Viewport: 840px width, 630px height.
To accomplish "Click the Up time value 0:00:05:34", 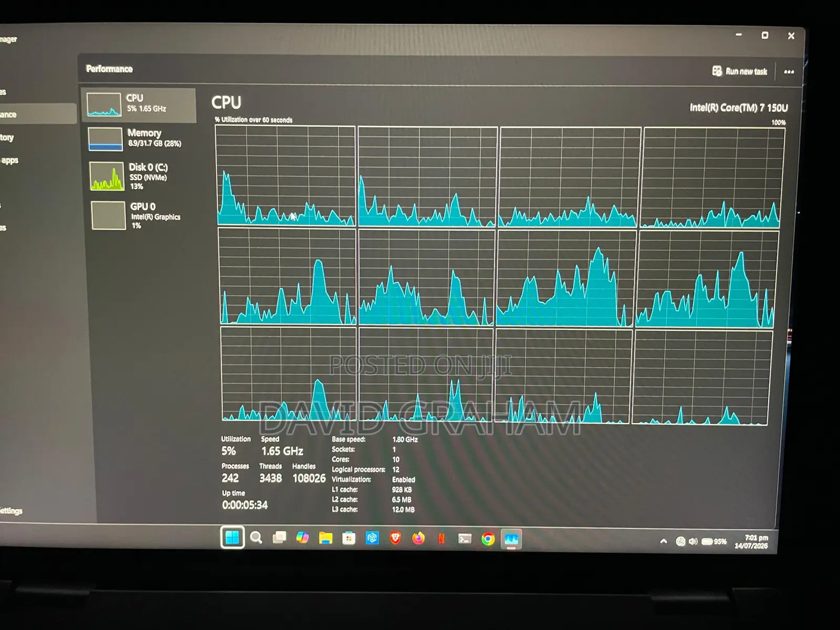I will coord(245,505).
